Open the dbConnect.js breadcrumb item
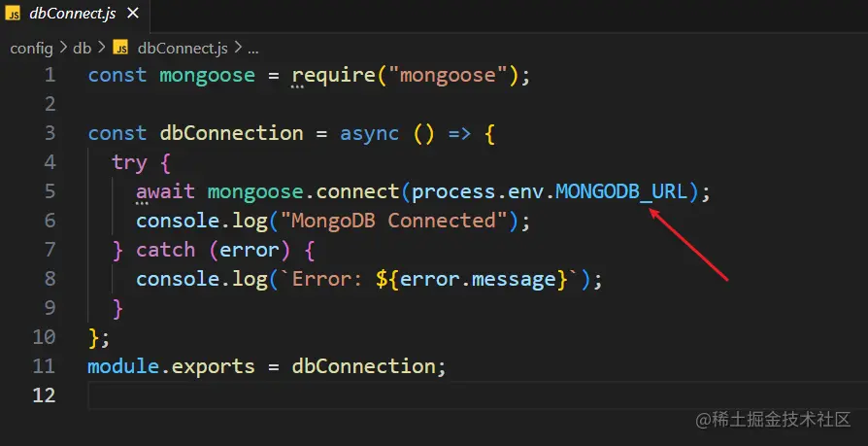868x446 pixels. click(x=183, y=49)
